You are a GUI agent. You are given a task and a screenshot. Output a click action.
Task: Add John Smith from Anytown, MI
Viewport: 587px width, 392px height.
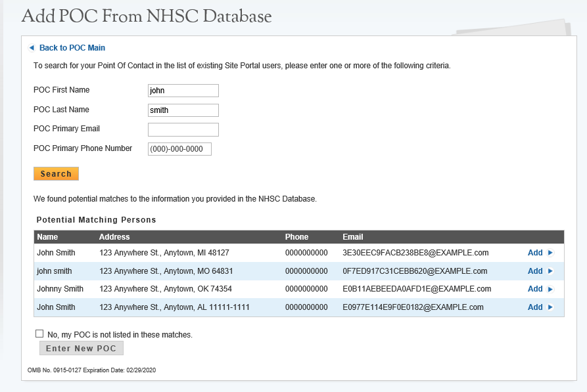535,253
